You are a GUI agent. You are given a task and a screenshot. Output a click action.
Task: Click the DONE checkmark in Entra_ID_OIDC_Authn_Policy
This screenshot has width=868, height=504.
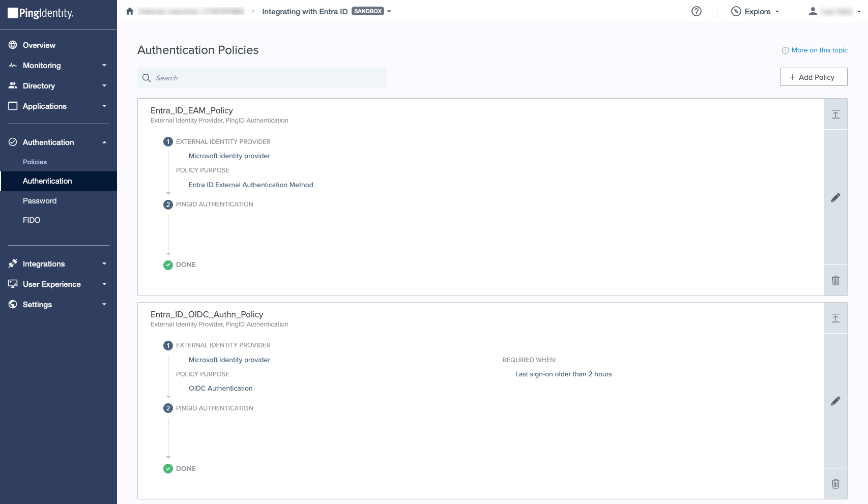tap(168, 468)
